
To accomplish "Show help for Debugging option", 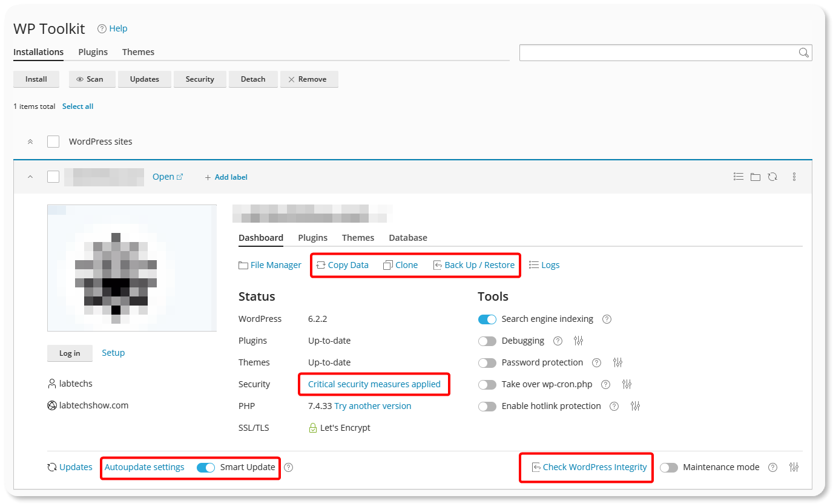I will pos(558,341).
